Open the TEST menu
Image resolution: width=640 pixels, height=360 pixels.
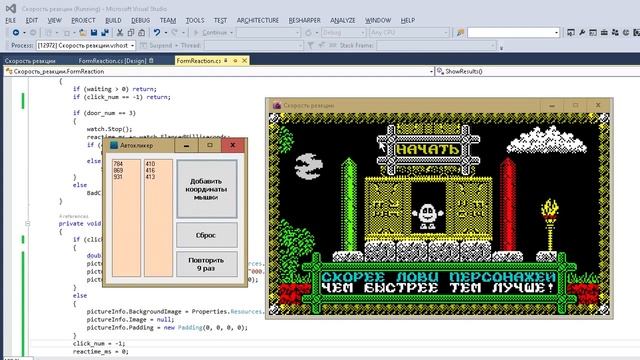(x=220, y=20)
